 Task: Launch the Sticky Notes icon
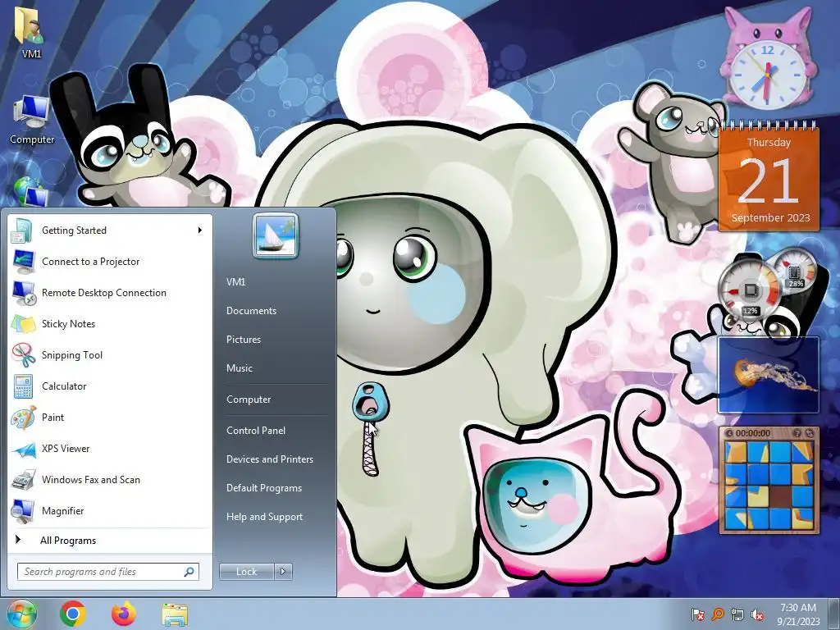24,323
